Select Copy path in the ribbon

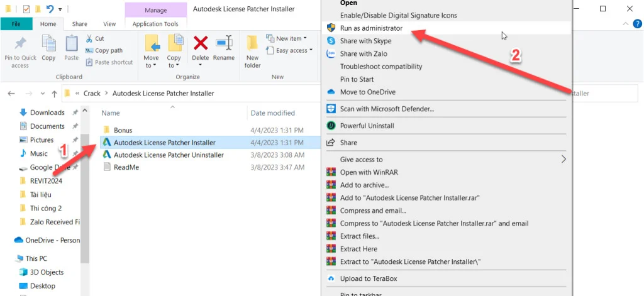[x=104, y=50]
